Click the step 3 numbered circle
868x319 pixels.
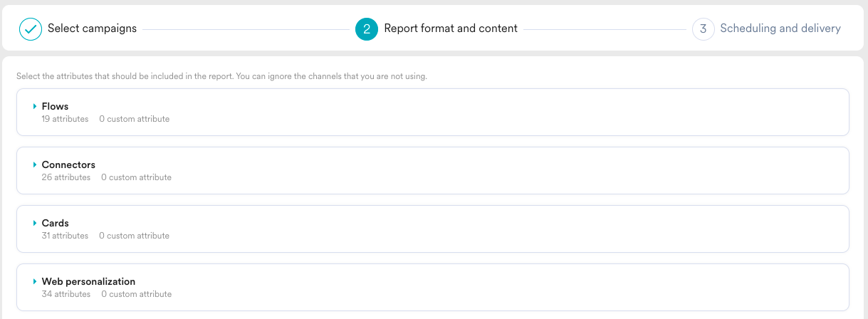pyautogui.click(x=703, y=29)
